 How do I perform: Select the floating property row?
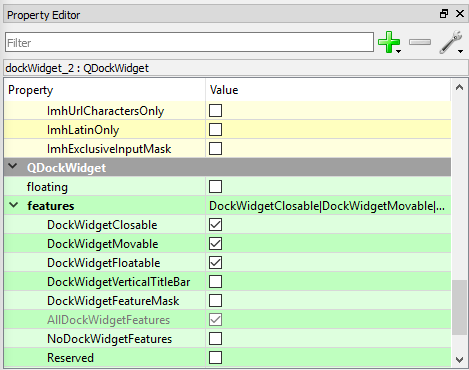click(x=227, y=187)
